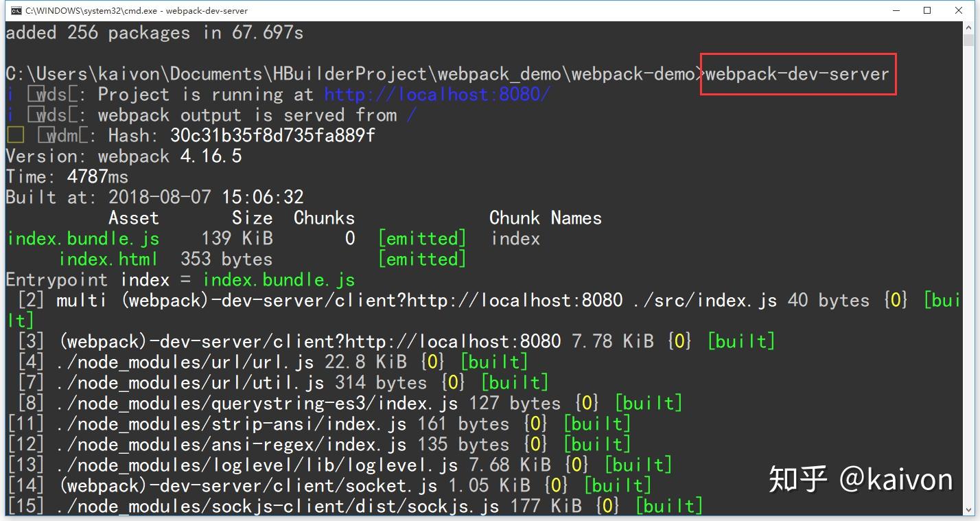Click the ansi-regex/index.js module path
The height and width of the screenshot is (521, 980).
tap(232, 444)
